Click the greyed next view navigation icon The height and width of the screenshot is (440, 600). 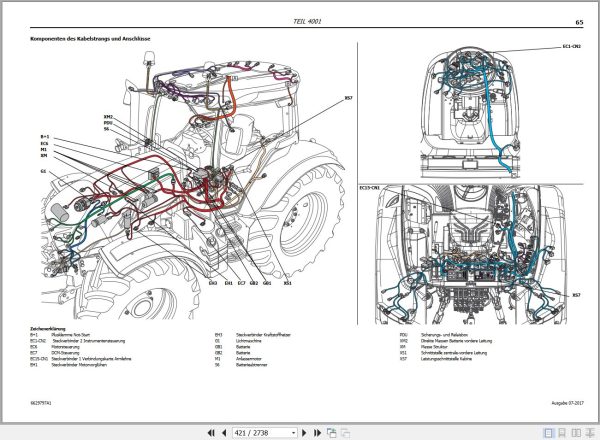(346, 433)
